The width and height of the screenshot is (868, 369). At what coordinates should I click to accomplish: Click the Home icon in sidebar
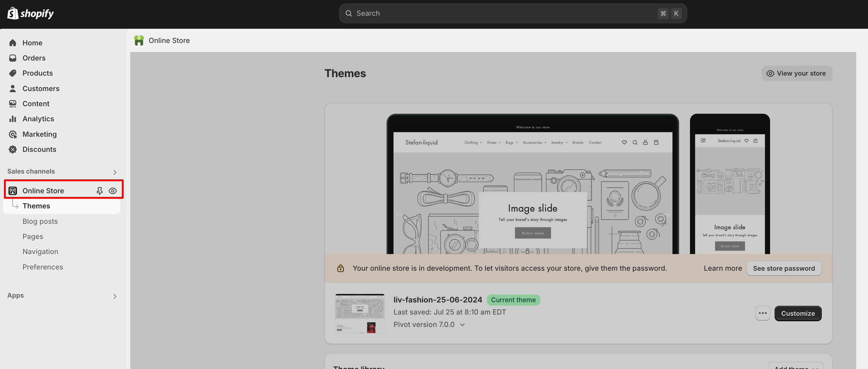13,43
